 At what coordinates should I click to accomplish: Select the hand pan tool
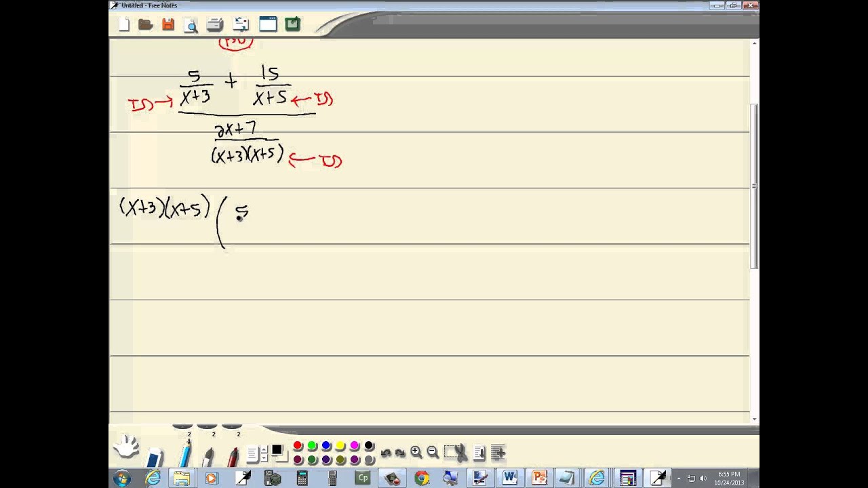click(126, 446)
